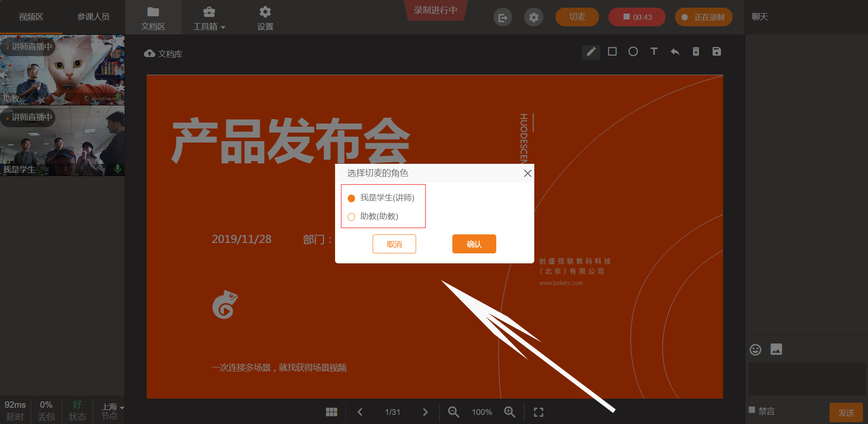
Task: Click the 确认 button
Action: [474, 244]
